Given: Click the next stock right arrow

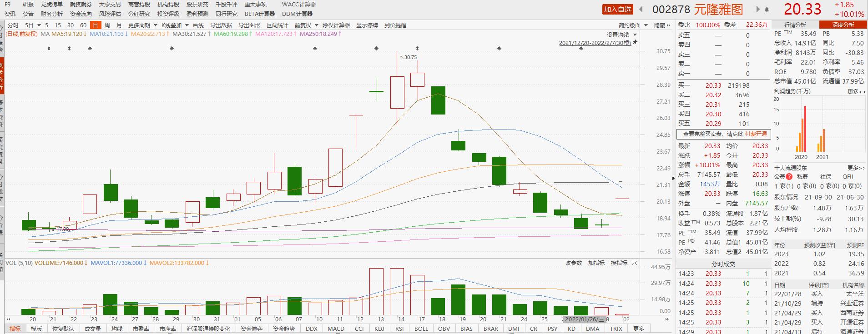Looking at the screenshot, I should 758,9.
